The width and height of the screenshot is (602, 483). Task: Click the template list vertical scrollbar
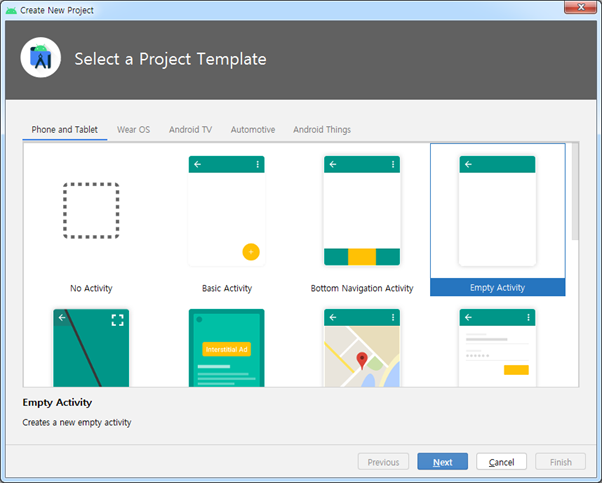575,192
